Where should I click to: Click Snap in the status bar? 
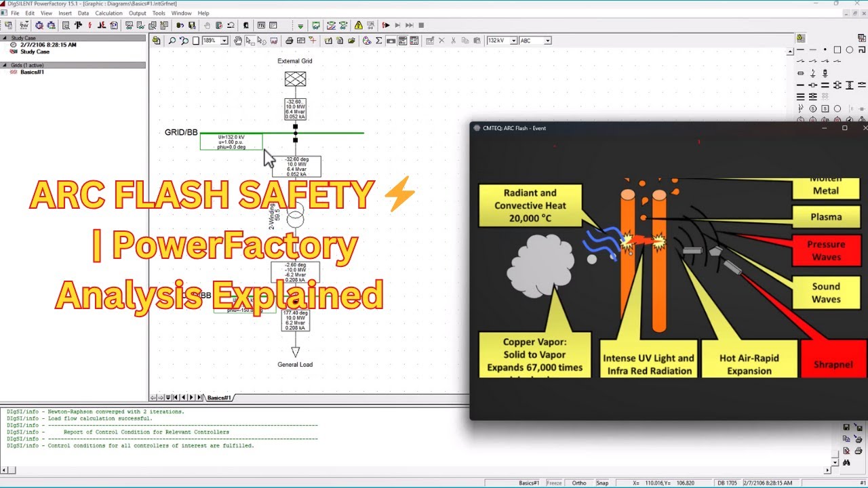pyautogui.click(x=602, y=483)
